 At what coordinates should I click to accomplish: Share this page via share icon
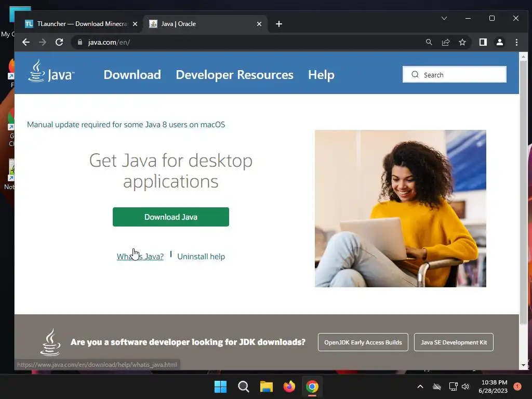point(445,42)
